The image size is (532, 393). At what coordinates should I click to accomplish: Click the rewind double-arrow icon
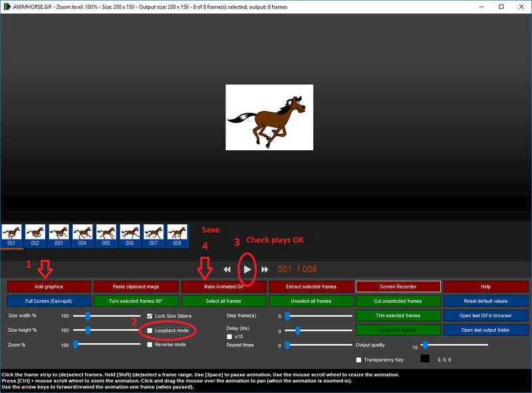click(x=227, y=269)
